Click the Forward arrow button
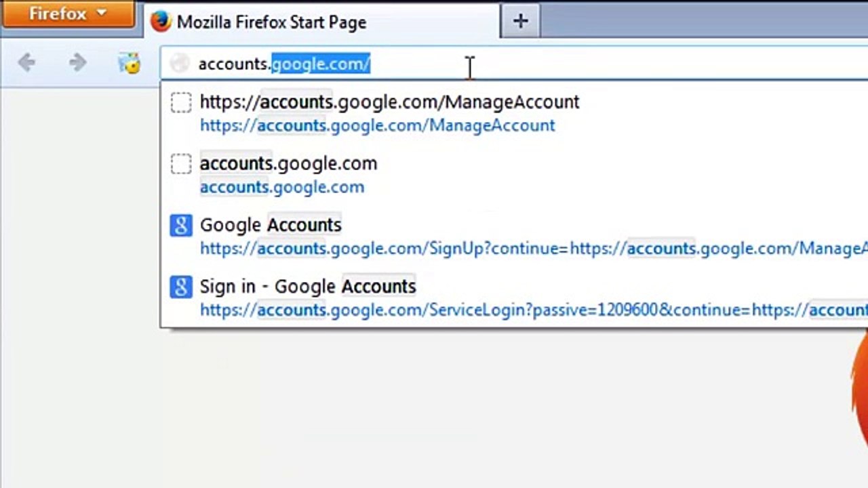 coord(77,63)
